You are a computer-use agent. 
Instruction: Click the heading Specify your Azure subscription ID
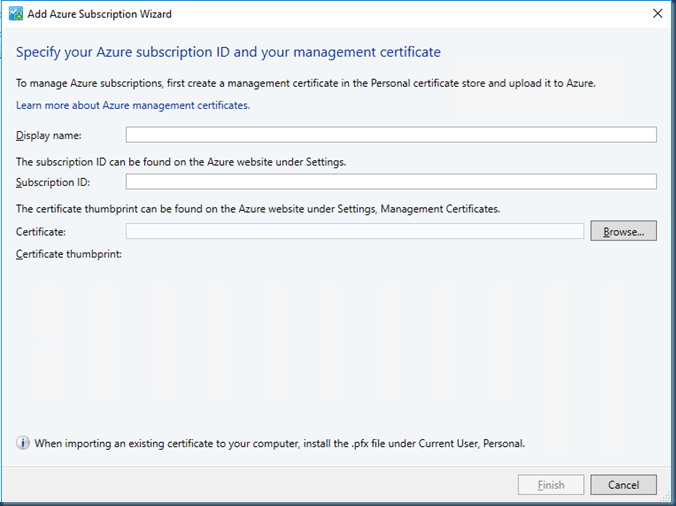click(x=228, y=52)
